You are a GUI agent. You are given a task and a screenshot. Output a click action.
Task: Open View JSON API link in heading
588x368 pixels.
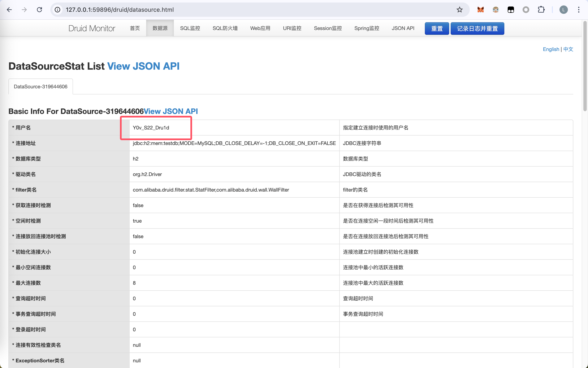[143, 66]
